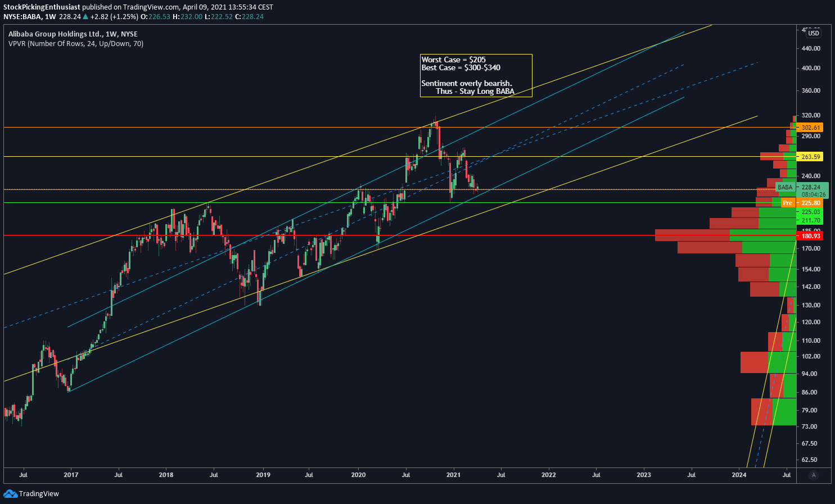Screen dimensions: 835x504
Task: Click the NYSE:BABA symbol in the header
Action: point(22,16)
